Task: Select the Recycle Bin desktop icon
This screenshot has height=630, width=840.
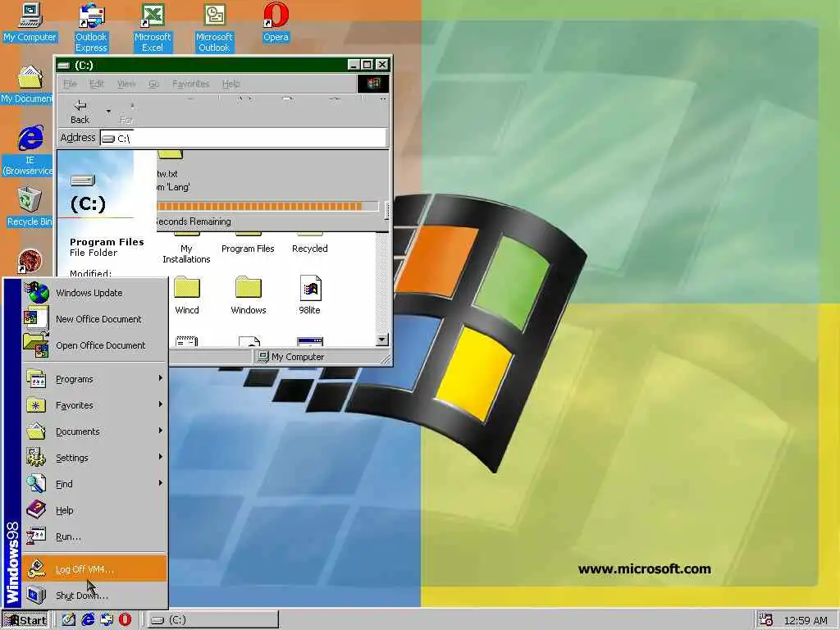Action: tap(30, 207)
